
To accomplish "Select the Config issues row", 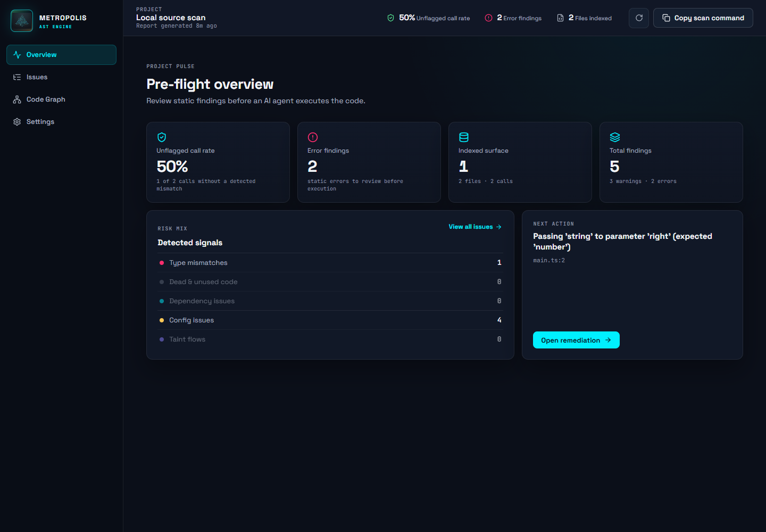I will 330,320.
